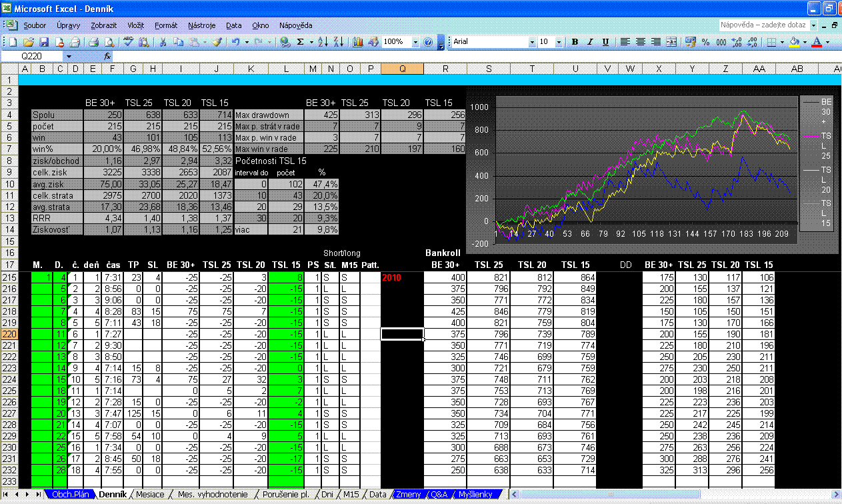Click the Format Painter brush icon
This screenshot has height=504, width=842.
pos(217,41)
